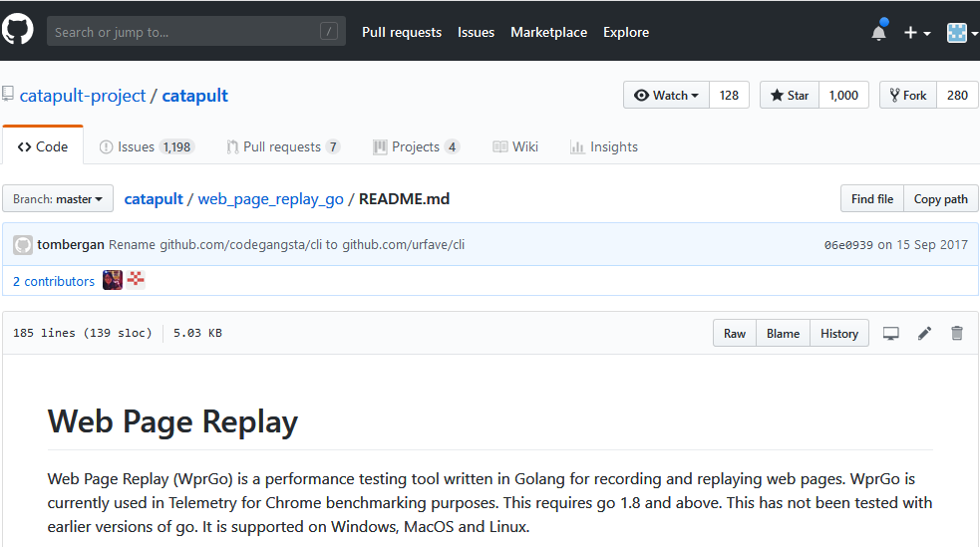Expand the plus create-new menu
Viewport: 980px width, 547px height.
(x=917, y=33)
